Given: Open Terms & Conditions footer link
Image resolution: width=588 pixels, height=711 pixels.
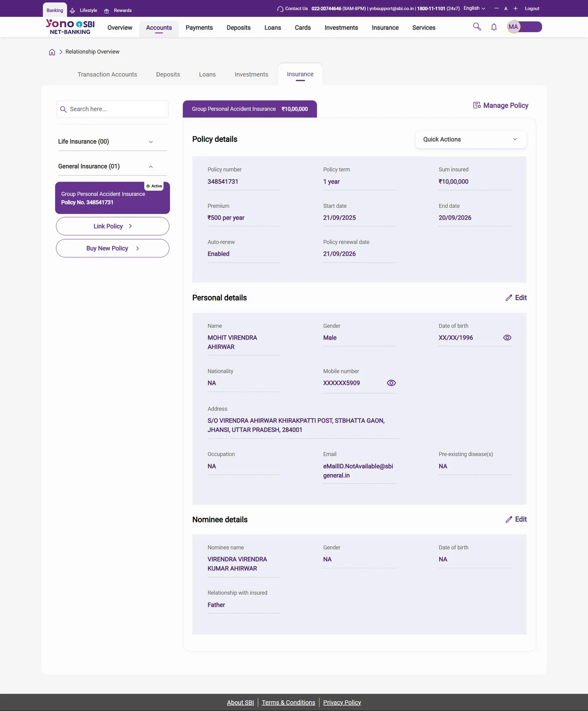Looking at the screenshot, I should click(x=288, y=702).
